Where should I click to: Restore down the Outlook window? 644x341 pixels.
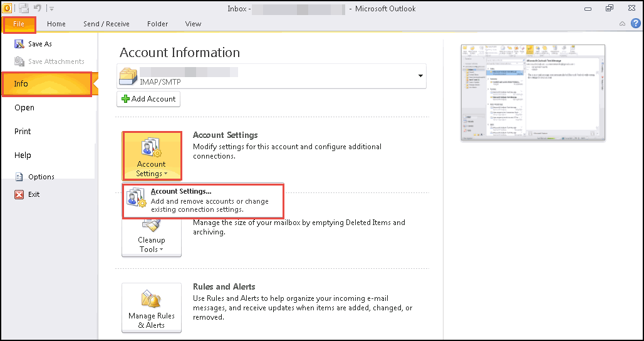610,8
